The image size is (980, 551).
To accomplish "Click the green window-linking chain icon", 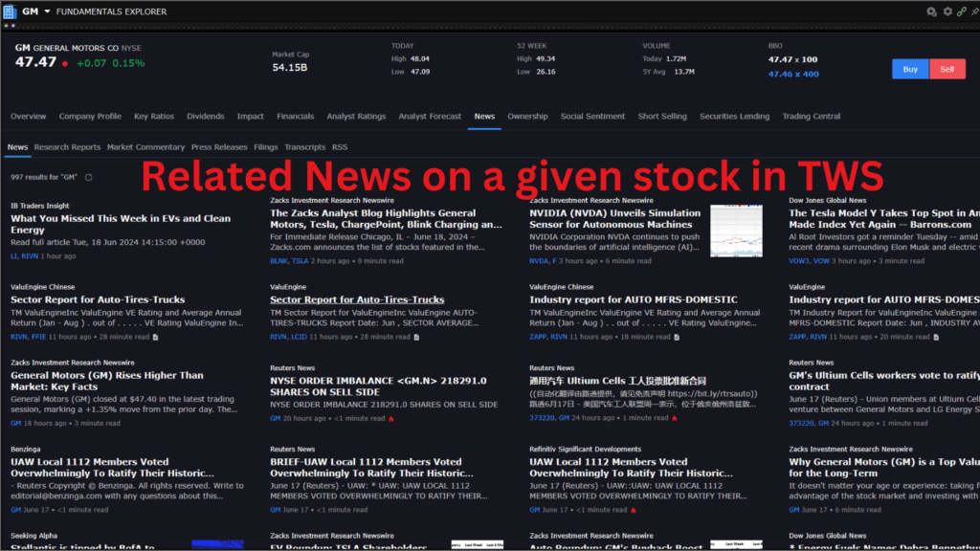I will 960,11.
